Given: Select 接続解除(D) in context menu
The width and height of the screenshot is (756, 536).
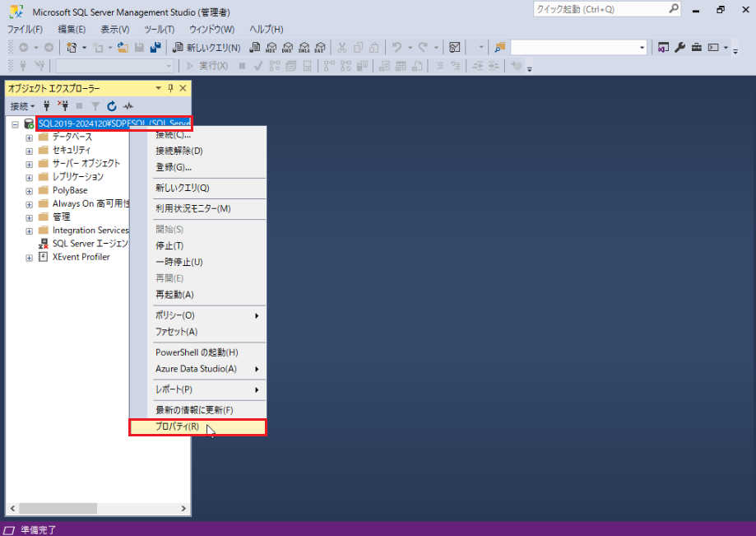Looking at the screenshot, I should [x=197, y=151].
